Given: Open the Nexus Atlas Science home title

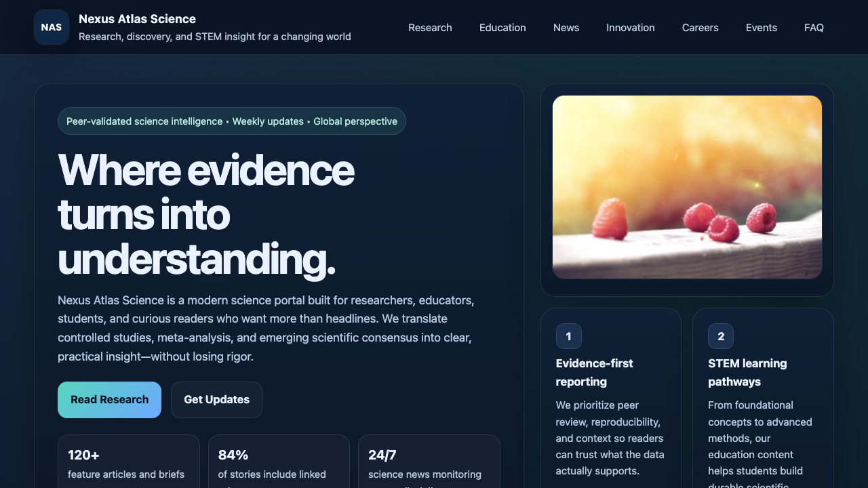Looking at the screenshot, I should coord(137,19).
